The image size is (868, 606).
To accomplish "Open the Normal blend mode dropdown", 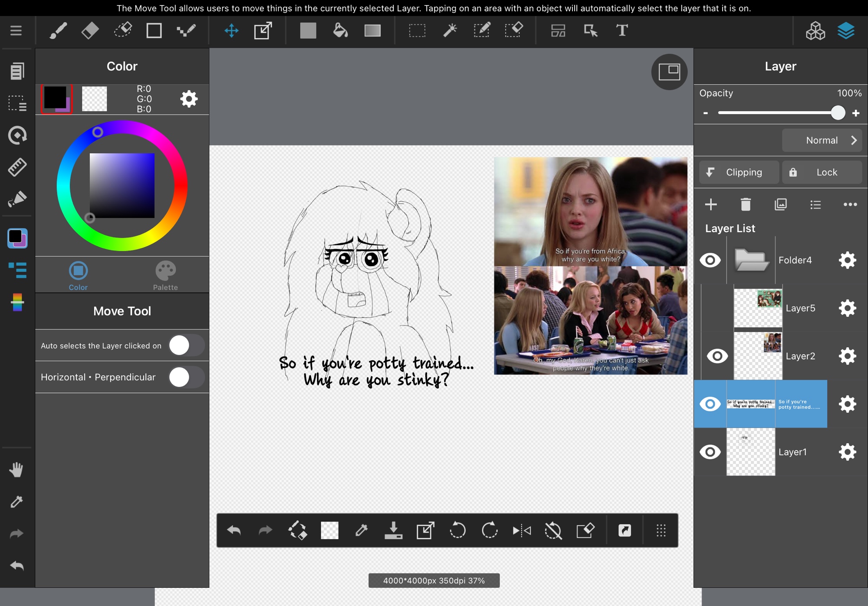I will (822, 140).
